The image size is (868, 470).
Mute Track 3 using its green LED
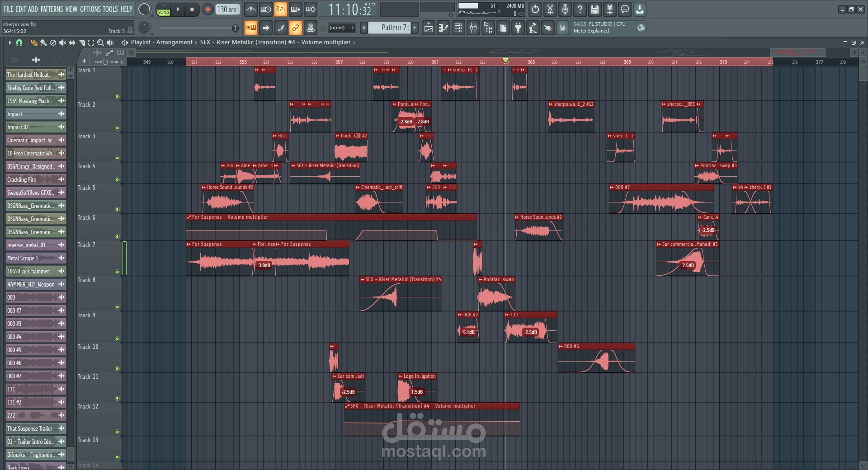point(117,158)
